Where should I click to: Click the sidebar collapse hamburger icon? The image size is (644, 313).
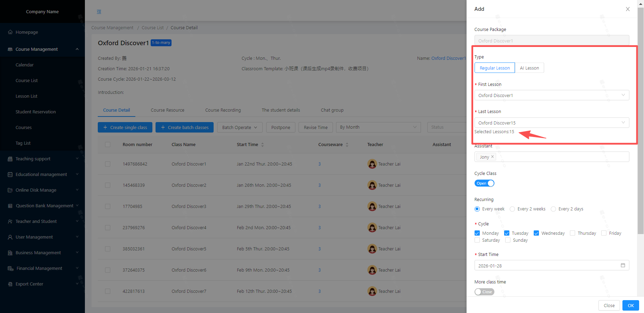point(99,12)
